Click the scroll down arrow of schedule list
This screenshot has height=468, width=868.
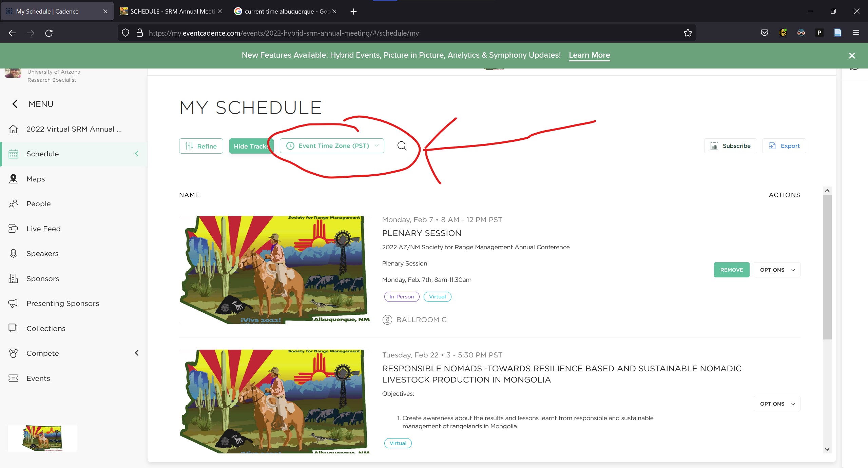click(827, 449)
